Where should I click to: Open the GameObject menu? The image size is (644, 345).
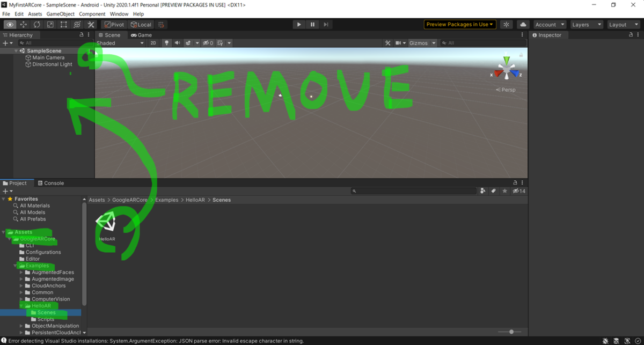coord(60,14)
